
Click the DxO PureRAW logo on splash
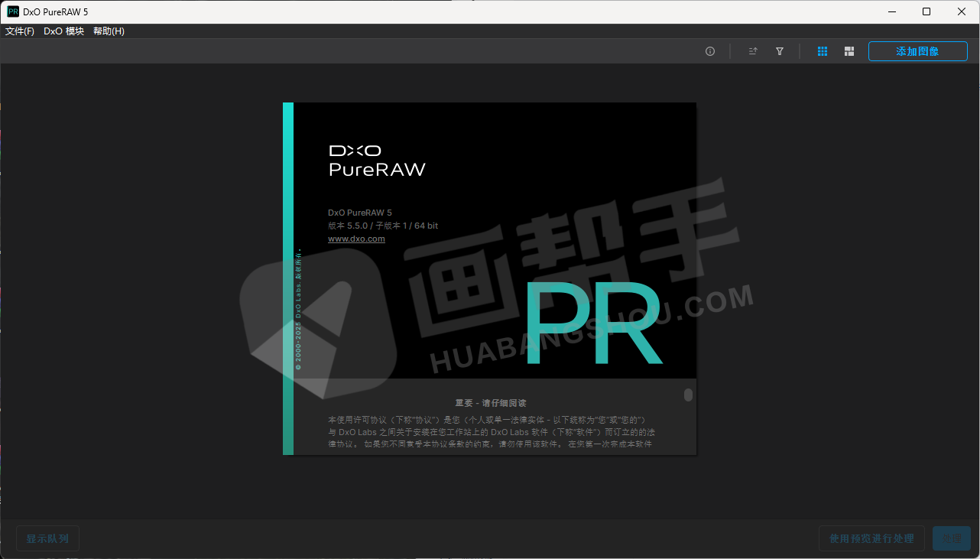click(x=377, y=160)
